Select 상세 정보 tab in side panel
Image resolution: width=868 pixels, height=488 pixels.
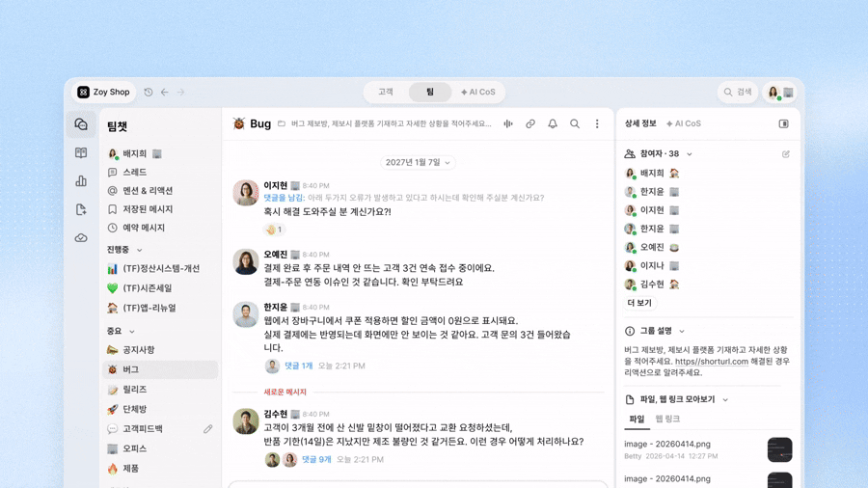[640, 123]
